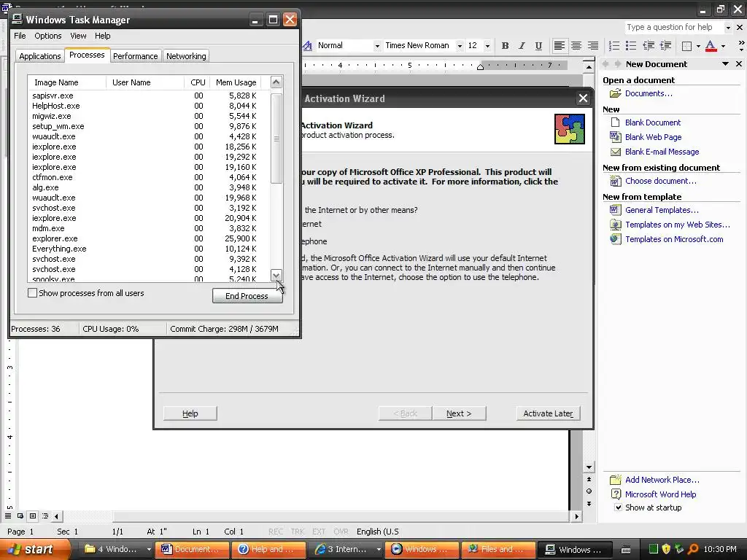Switch to the Performance tab
This screenshot has width=747, height=560.
(135, 56)
